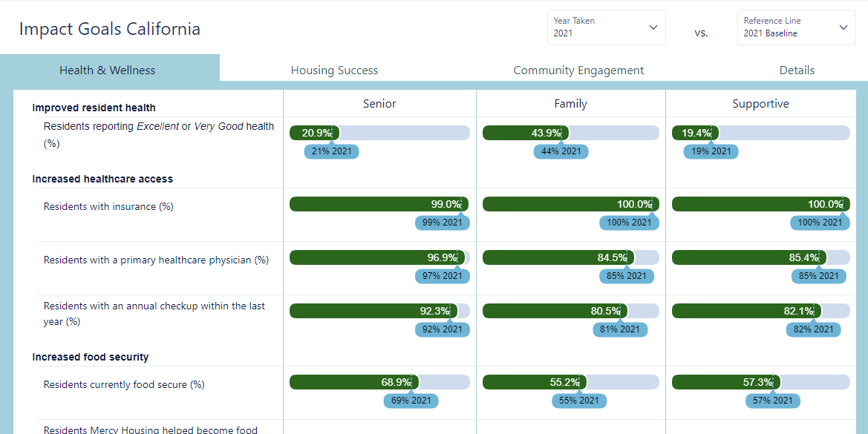
Task: Open the Reference Line dropdown
Action: (796, 27)
